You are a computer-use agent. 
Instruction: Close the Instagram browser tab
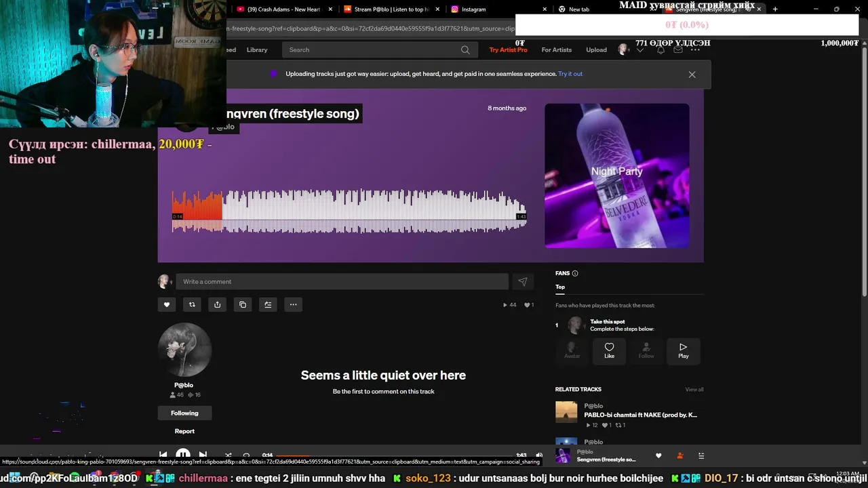[545, 9]
